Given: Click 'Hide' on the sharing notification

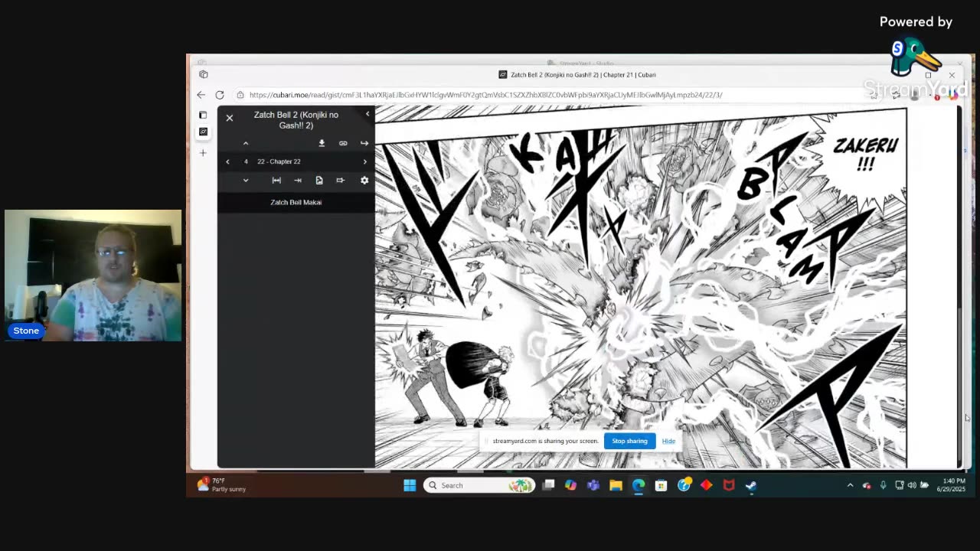Looking at the screenshot, I should click(668, 441).
